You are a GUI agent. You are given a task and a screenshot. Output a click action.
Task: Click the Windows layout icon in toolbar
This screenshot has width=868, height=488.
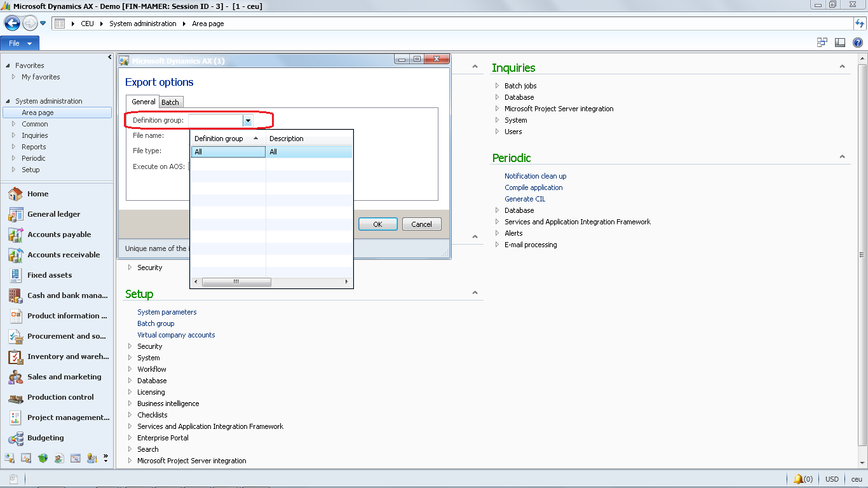tap(822, 43)
